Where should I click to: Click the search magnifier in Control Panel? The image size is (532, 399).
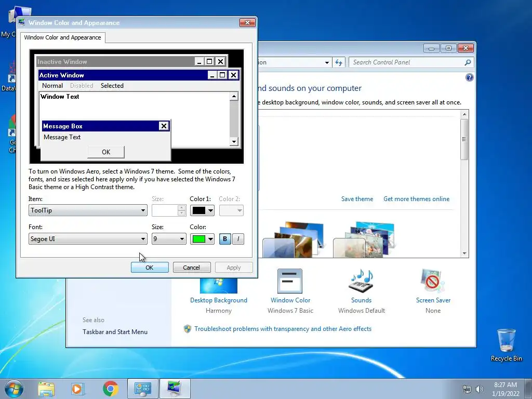(468, 62)
